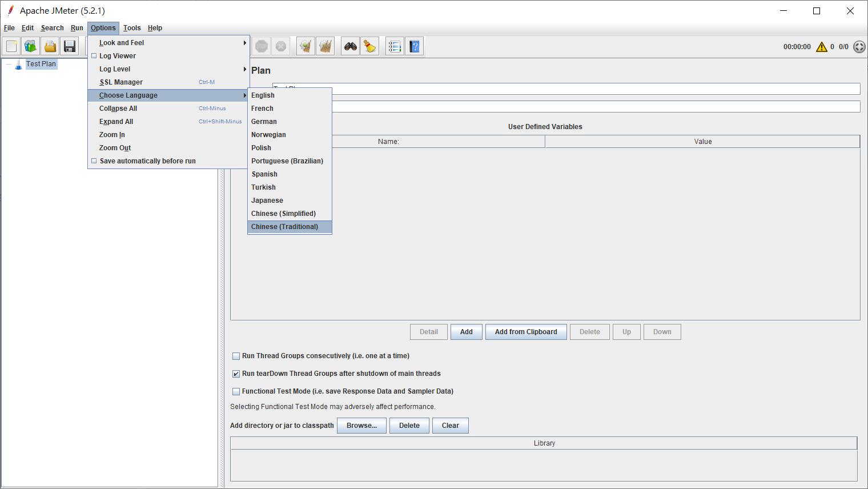868x489 pixels.
Task: Toggle Save automatically before run
Action: pos(94,161)
